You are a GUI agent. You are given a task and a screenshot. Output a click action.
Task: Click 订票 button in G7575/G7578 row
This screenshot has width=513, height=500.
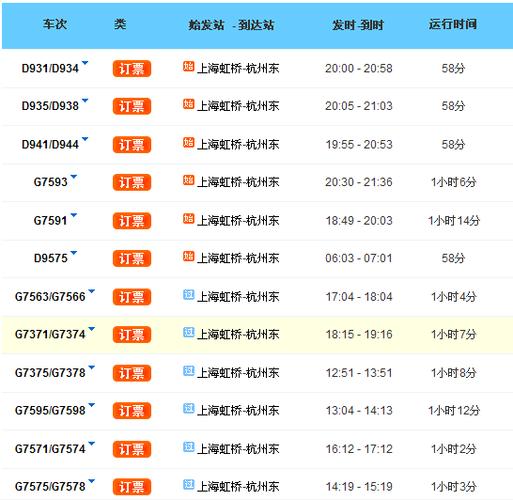click(132, 487)
